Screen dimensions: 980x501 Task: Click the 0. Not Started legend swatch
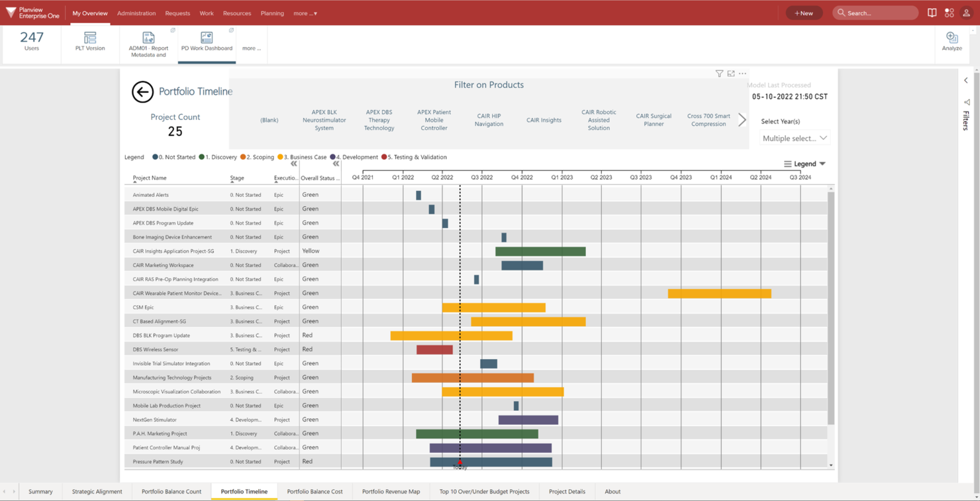[x=155, y=157]
